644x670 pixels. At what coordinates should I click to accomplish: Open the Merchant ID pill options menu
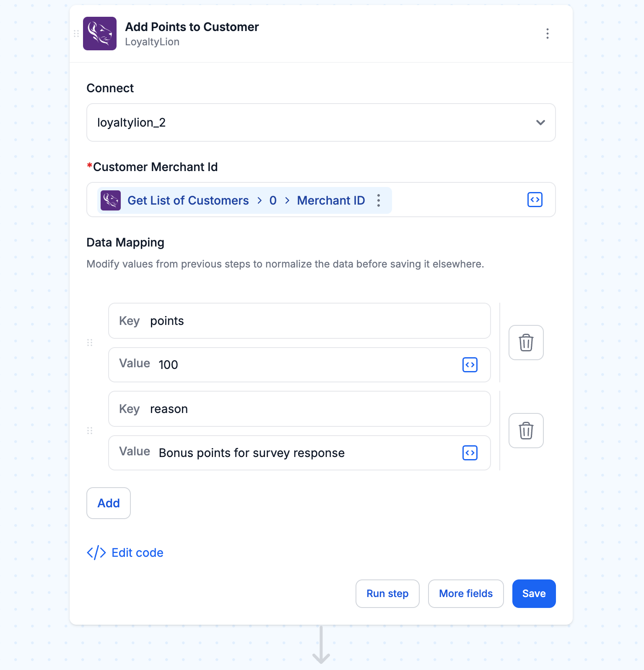(379, 200)
